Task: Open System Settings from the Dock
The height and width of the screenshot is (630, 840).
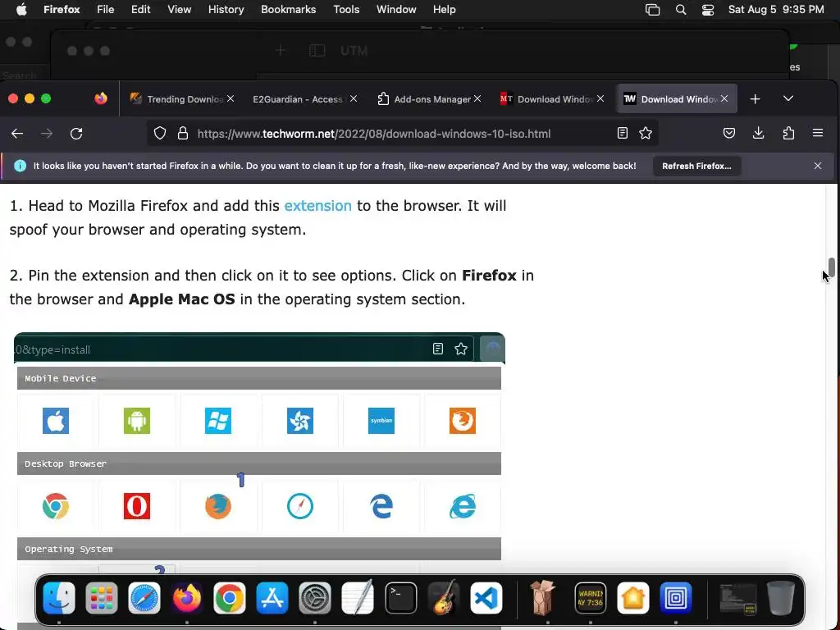Action: 314,598
